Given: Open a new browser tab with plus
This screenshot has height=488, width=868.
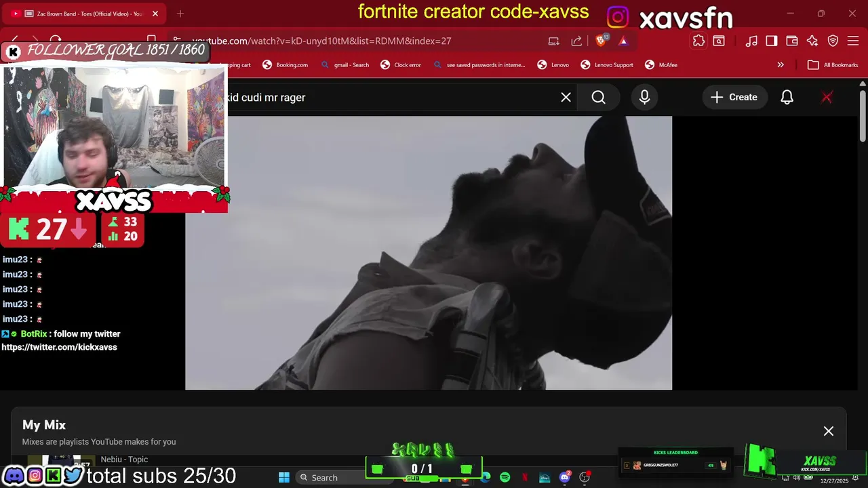Looking at the screenshot, I should click(180, 14).
